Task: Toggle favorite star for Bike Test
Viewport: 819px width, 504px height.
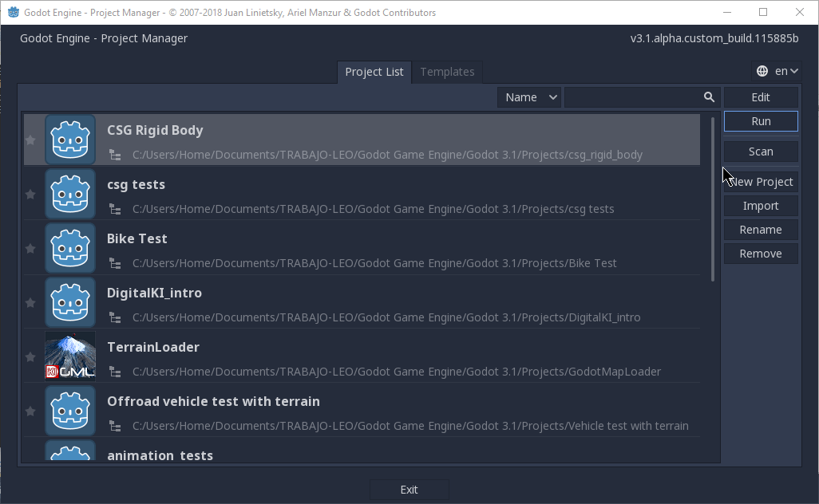Action: tap(30, 248)
